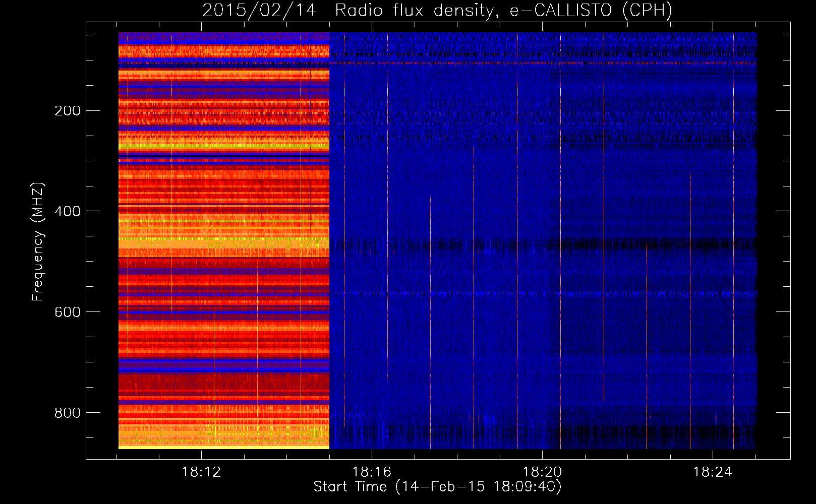Screen dimensions: 816x504
Task: Click the 18:20 time tick label
Action: point(542,472)
